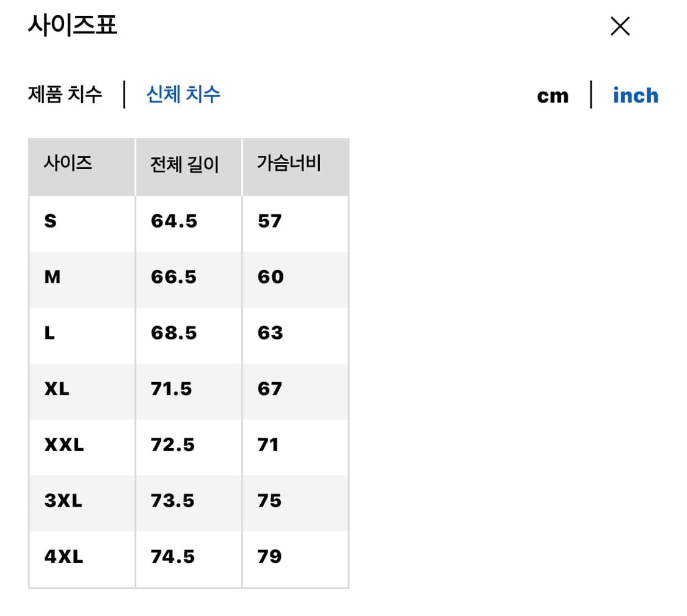Click the 79 chest width for 4XL

click(269, 556)
